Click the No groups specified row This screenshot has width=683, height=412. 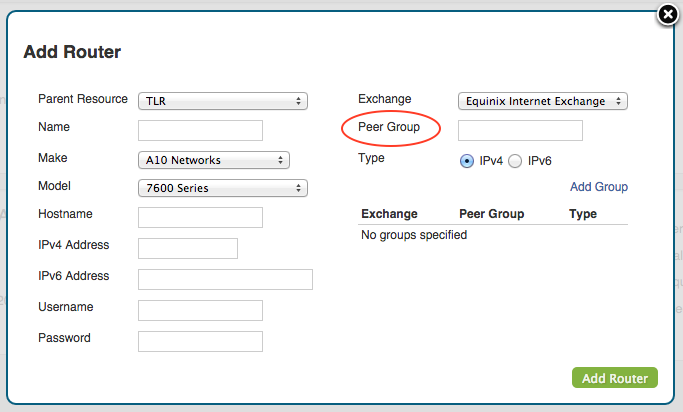click(x=414, y=236)
